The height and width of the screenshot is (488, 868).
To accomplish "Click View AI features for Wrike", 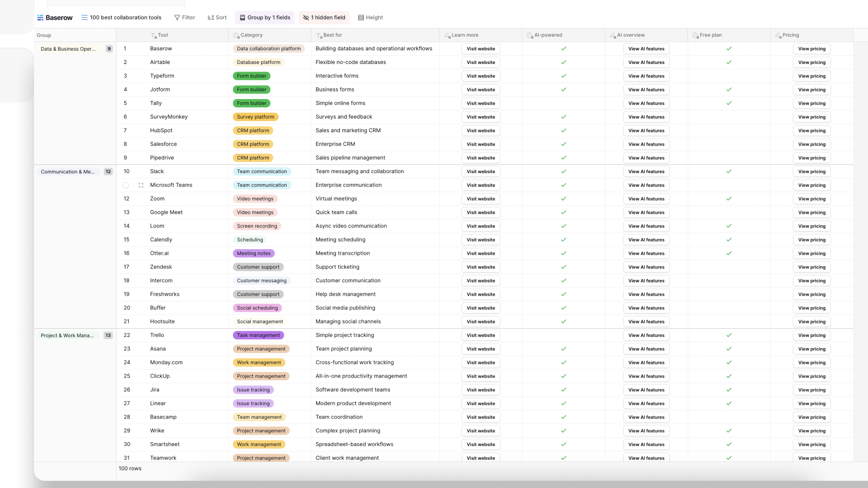I will click(646, 431).
